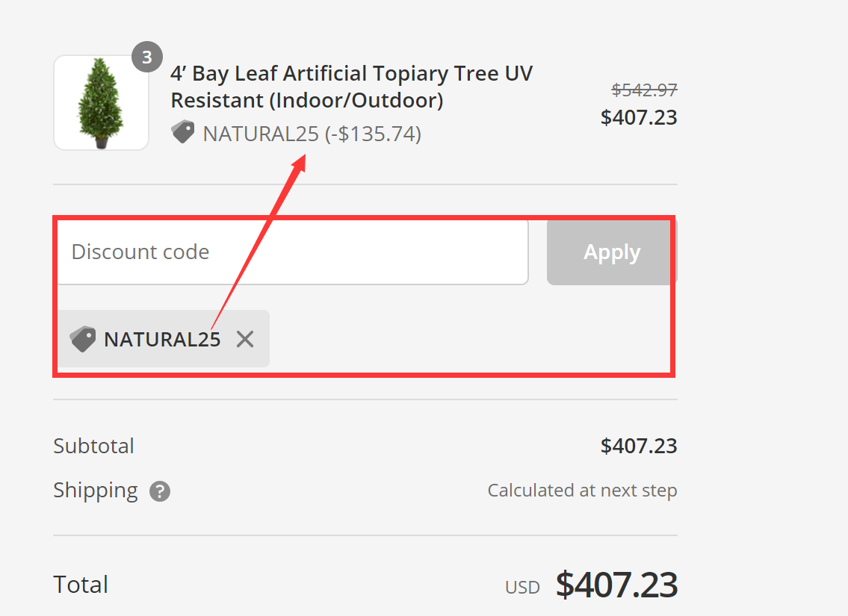Click the discounted price $407.23 next to the item
The image size is (848, 616).
pyautogui.click(x=639, y=117)
